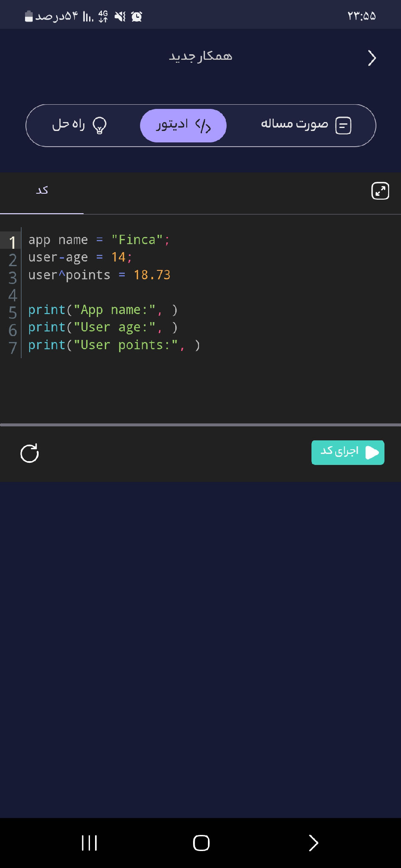Image resolution: width=401 pixels, height=868 pixels.
Task: Select the کد tab in editor
Action: [42, 190]
